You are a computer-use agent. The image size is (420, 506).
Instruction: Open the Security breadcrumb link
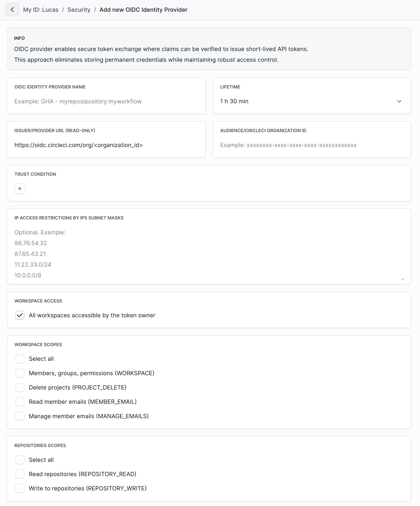[79, 10]
